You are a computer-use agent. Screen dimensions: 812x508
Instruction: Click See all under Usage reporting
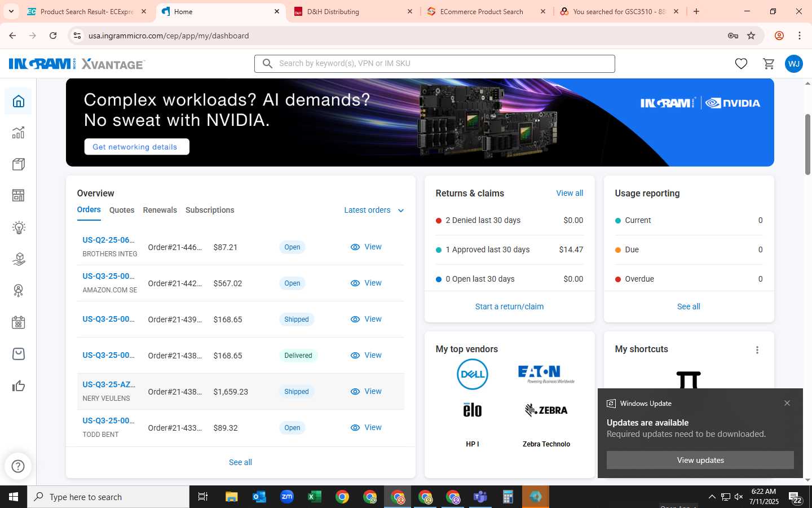point(689,306)
